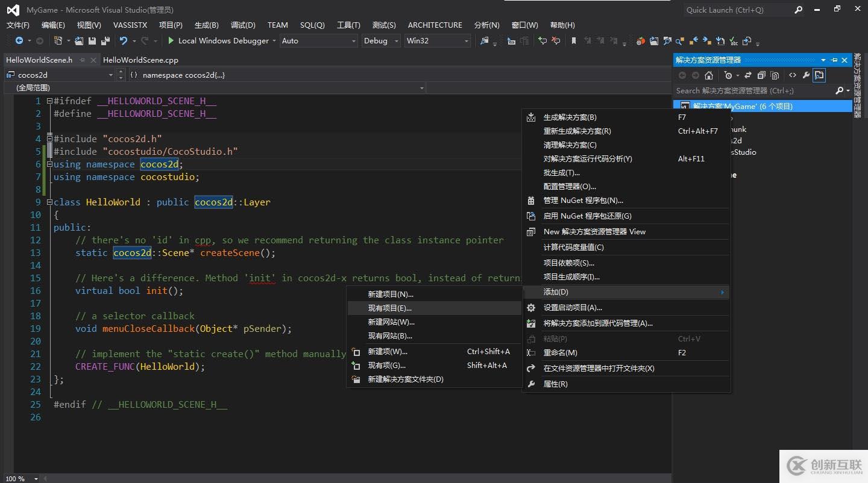Toggle bookmark using the toolbar bookmark icon
Screen dimensions: 868x483
click(574, 41)
